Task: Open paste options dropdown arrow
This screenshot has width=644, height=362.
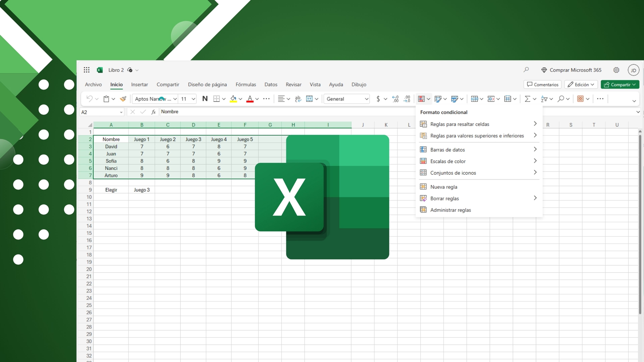Action: coord(113,99)
